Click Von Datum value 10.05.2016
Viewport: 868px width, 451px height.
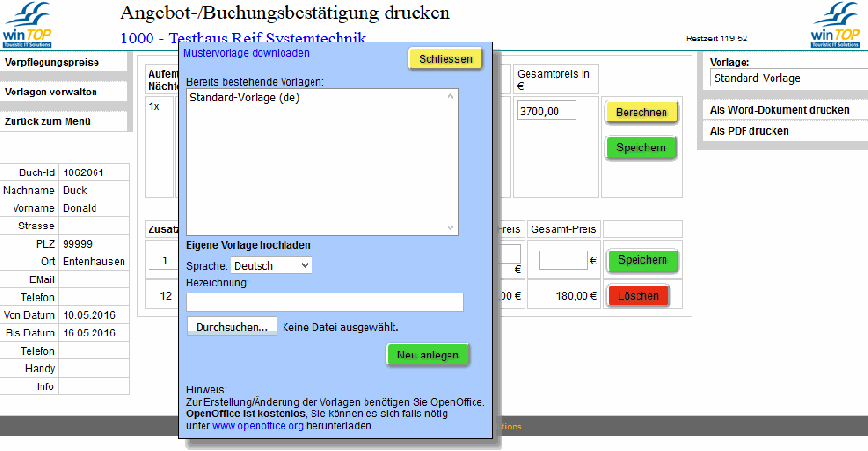[89, 315]
